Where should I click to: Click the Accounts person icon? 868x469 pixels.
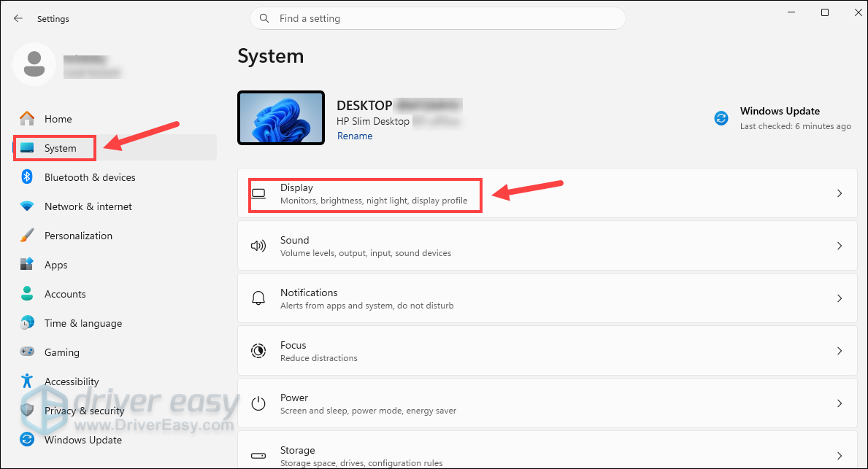pyautogui.click(x=26, y=294)
